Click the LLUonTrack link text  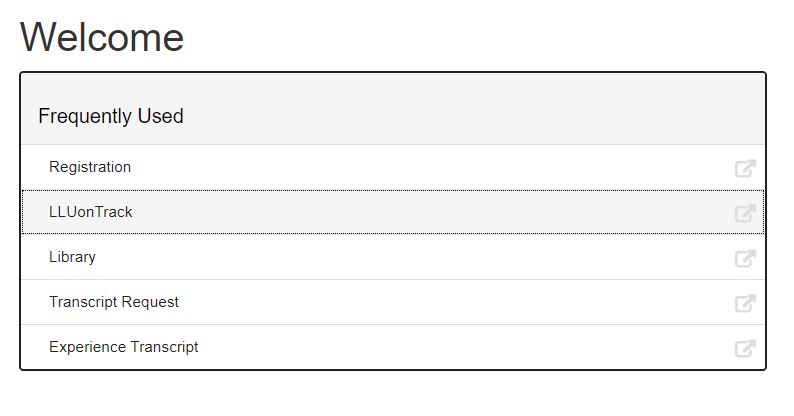point(91,212)
